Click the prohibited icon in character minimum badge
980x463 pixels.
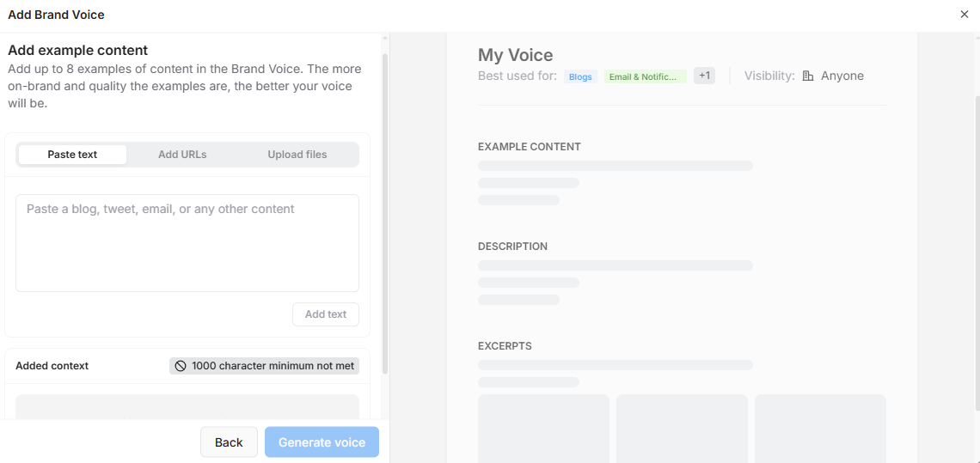[181, 366]
